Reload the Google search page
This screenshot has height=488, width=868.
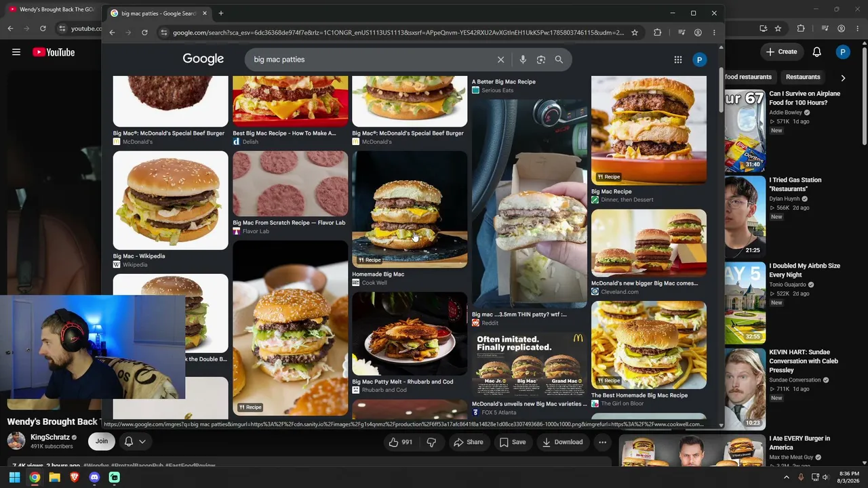(145, 33)
